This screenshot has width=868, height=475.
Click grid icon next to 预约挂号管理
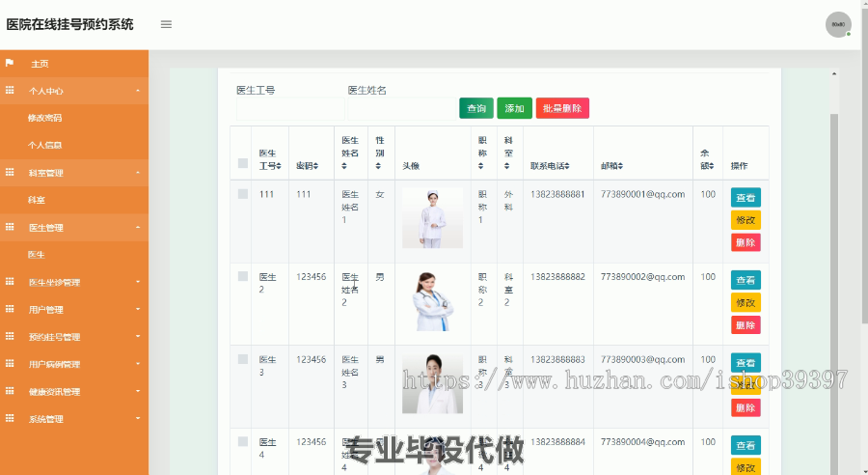10,336
